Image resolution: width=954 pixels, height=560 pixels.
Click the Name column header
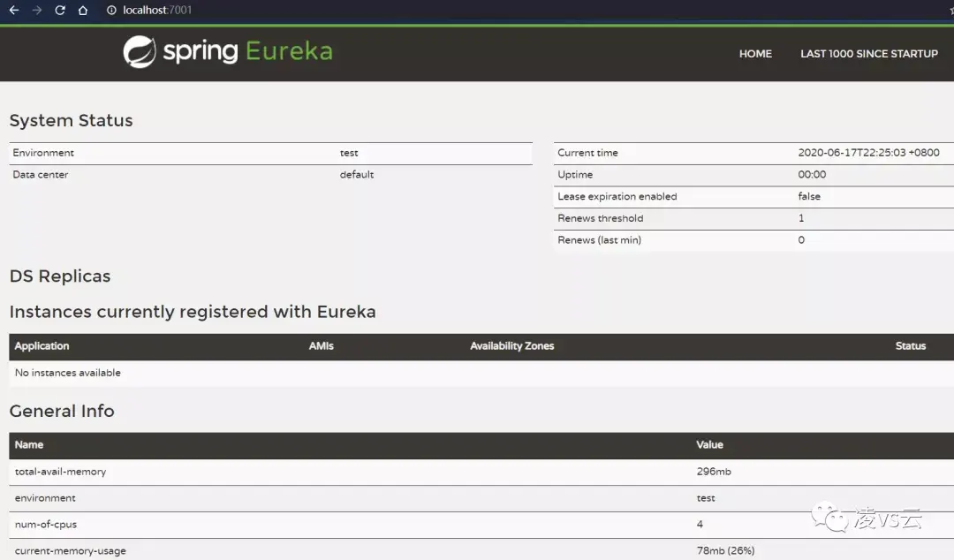28,445
